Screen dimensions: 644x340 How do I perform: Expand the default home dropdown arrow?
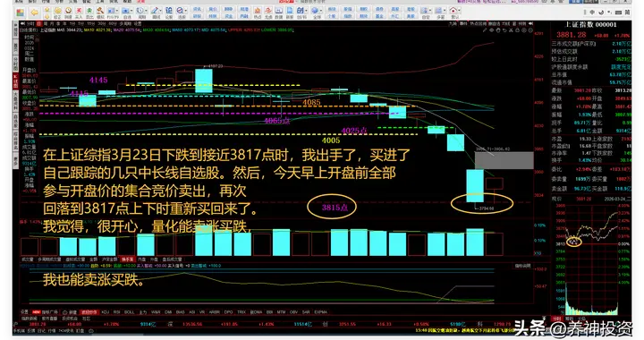(x=459, y=10)
